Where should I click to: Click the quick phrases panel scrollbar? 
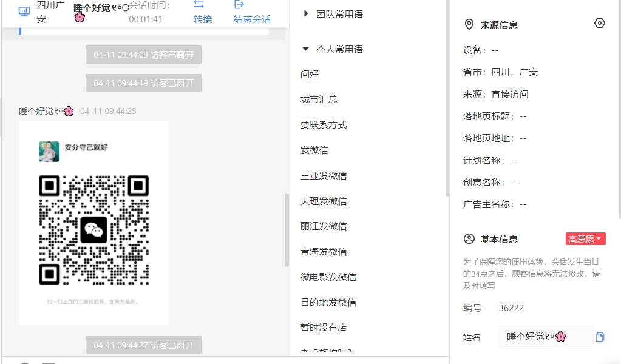pyautogui.click(x=447, y=98)
